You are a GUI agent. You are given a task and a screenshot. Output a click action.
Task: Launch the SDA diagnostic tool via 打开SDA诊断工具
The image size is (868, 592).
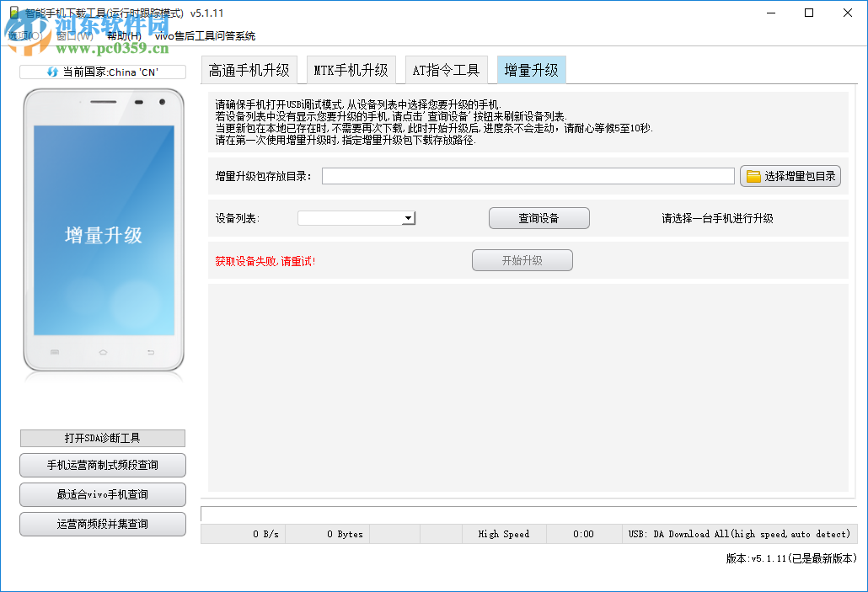tap(102, 438)
